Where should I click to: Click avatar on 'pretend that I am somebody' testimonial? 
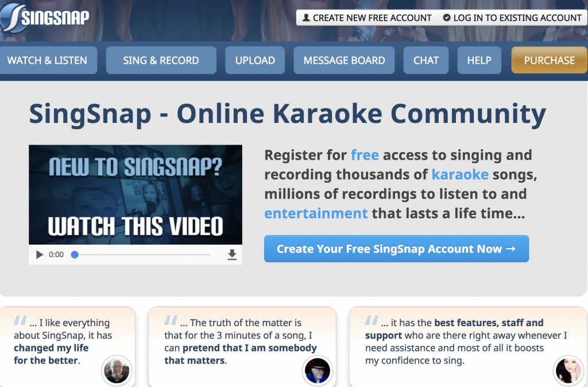[317, 370]
